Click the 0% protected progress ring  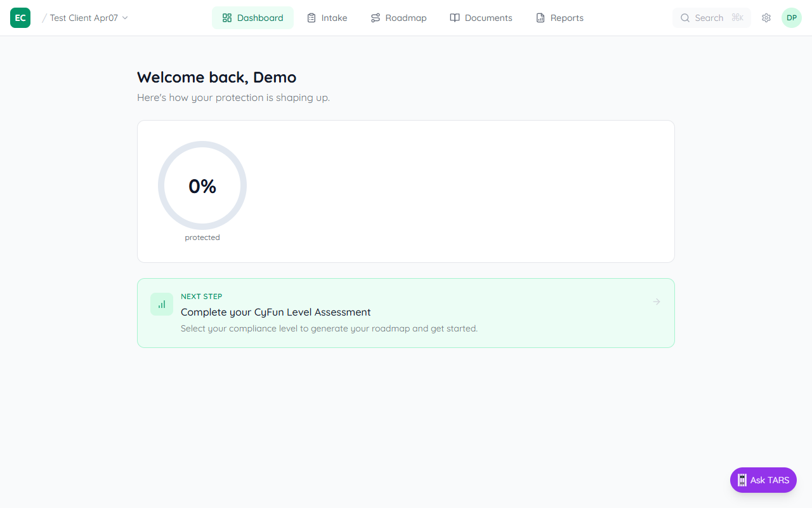[x=202, y=185]
